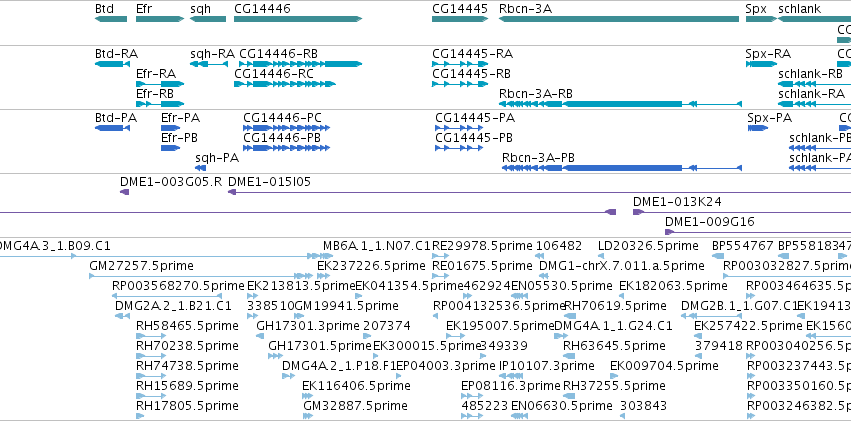
Task: Select transcript schlank-RB
Action: [814, 84]
